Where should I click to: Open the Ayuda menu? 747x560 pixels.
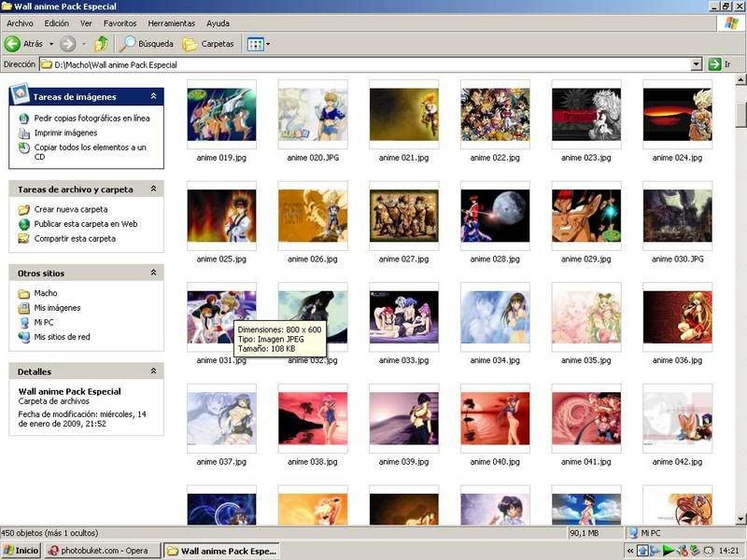coord(218,23)
